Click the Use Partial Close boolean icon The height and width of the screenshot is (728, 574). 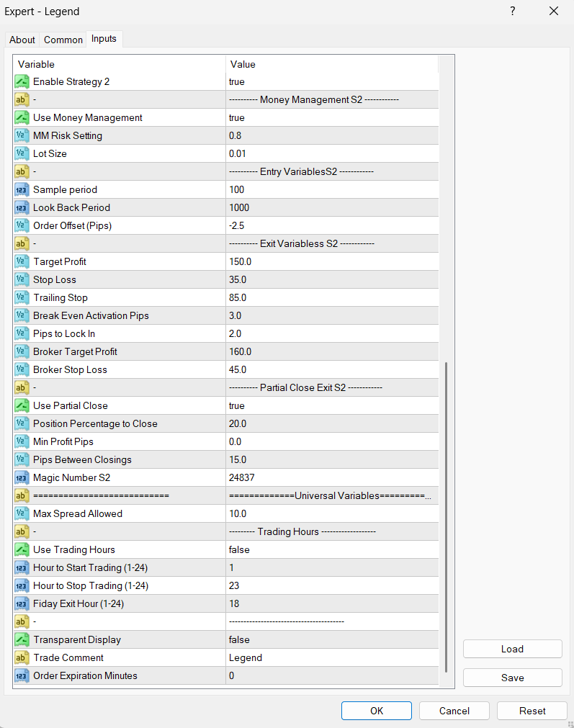point(22,406)
